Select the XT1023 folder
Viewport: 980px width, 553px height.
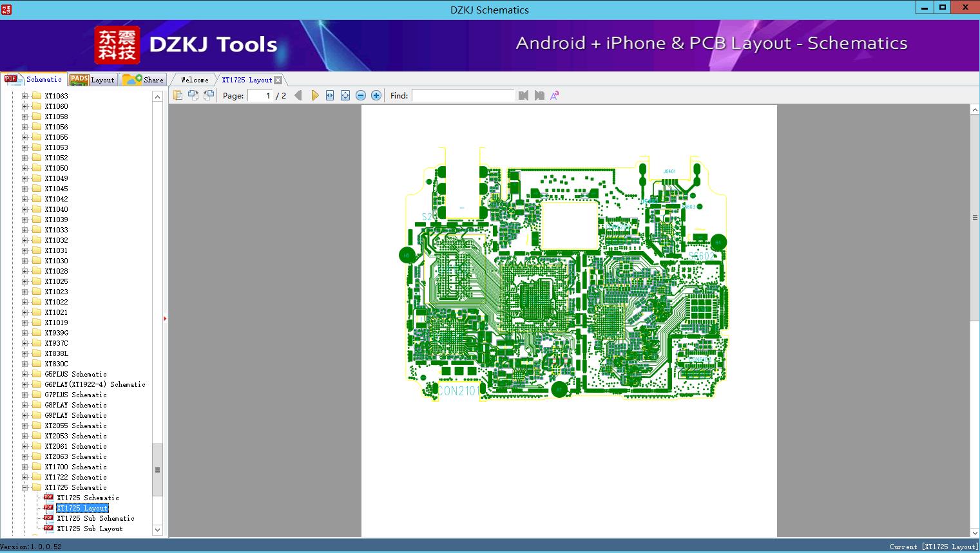click(56, 292)
